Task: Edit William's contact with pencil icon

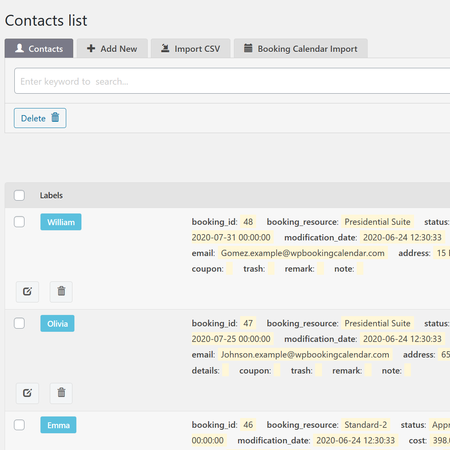Action: [27, 292]
